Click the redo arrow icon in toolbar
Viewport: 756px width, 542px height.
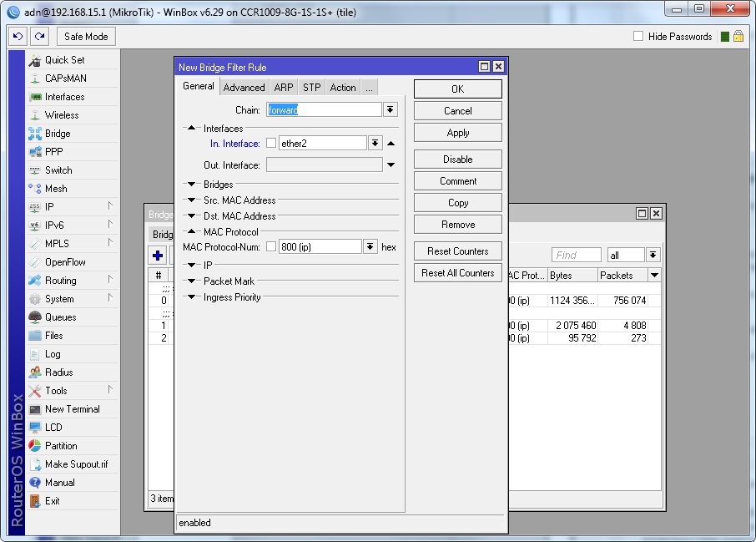click(x=39, y=36)
